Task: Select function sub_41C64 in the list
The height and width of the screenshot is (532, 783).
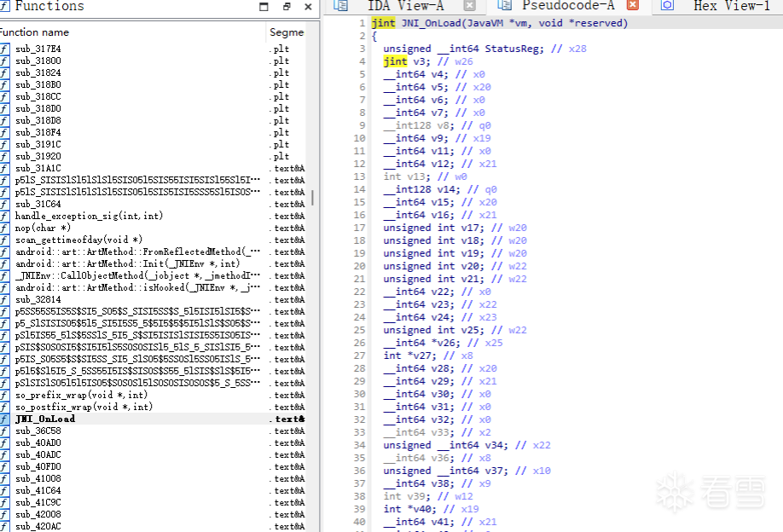Action: pos(38,491)
